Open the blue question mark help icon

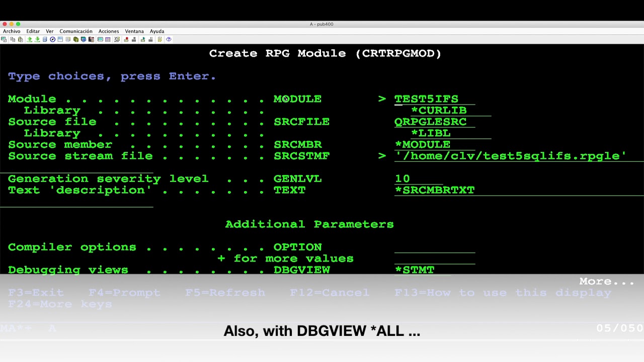[169, 39]
